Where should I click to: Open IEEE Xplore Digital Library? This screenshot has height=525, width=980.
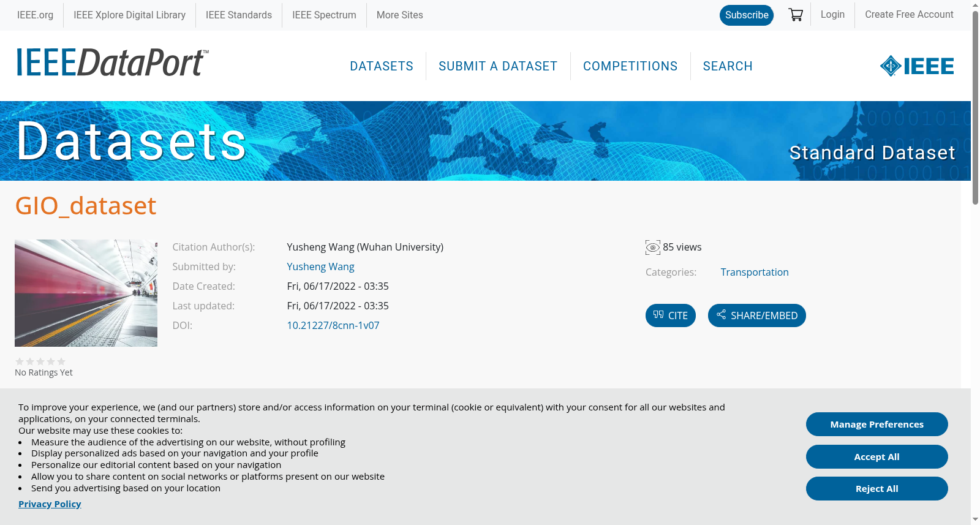pyautogui.click(x=129, y=15)
